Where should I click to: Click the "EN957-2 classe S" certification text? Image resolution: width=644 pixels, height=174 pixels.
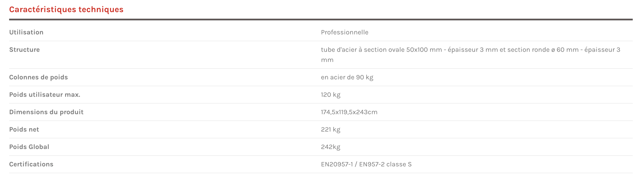[x=385, y=164]
